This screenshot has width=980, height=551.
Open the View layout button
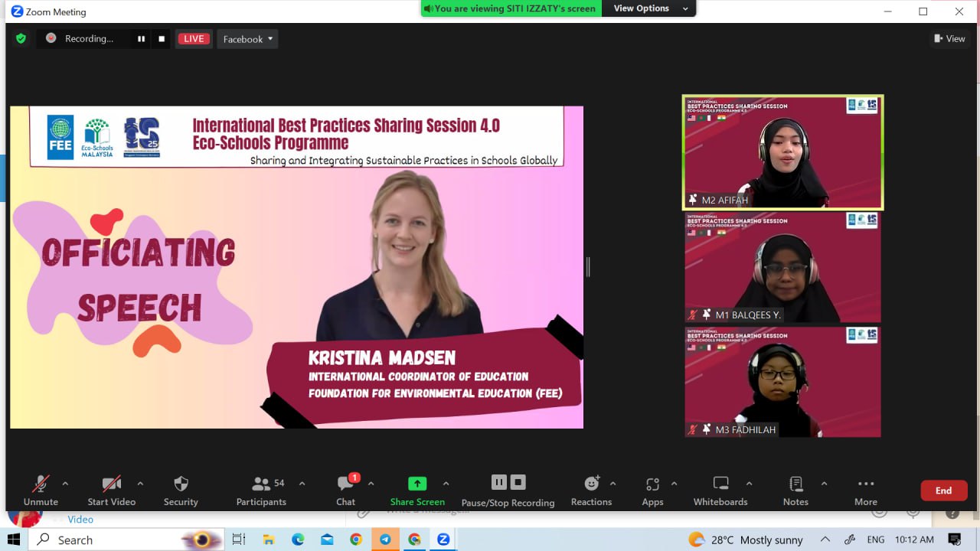point(949,38)
